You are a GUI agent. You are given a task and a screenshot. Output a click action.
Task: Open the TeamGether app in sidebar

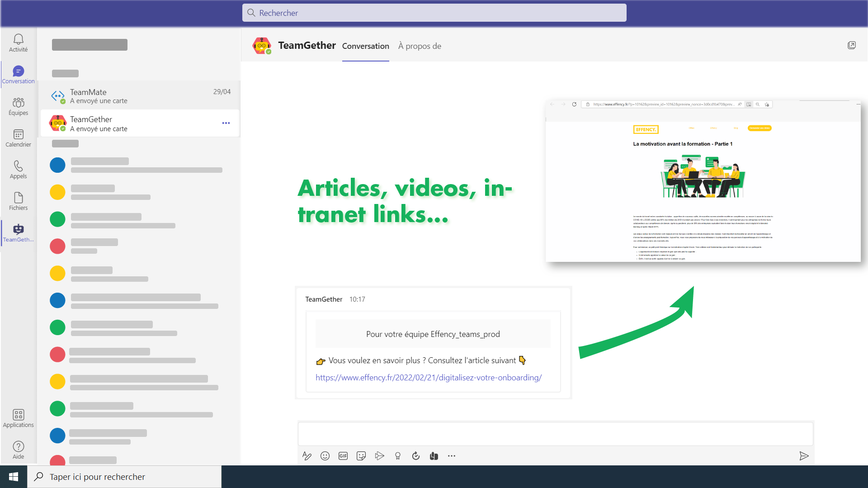(x=18, y=233)
